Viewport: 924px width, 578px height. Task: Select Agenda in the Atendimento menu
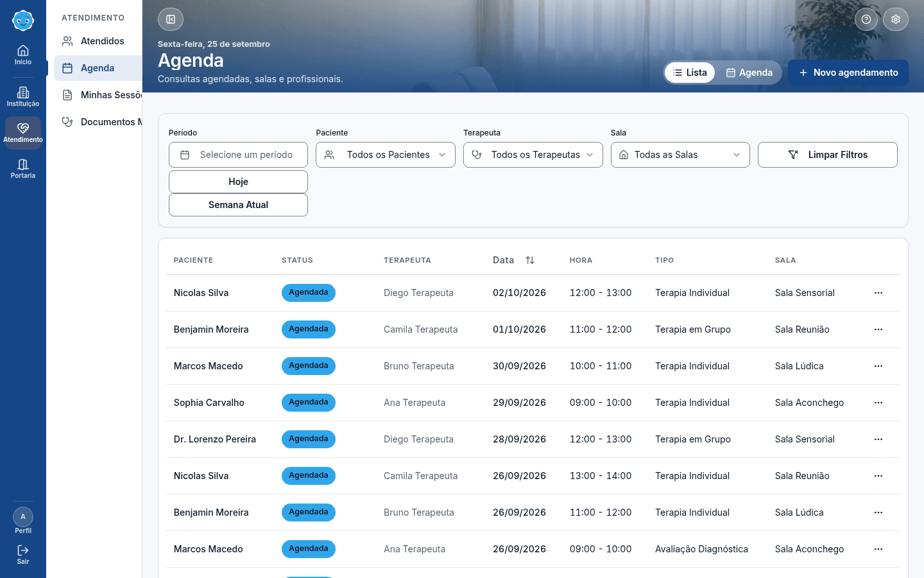(98, 68)
